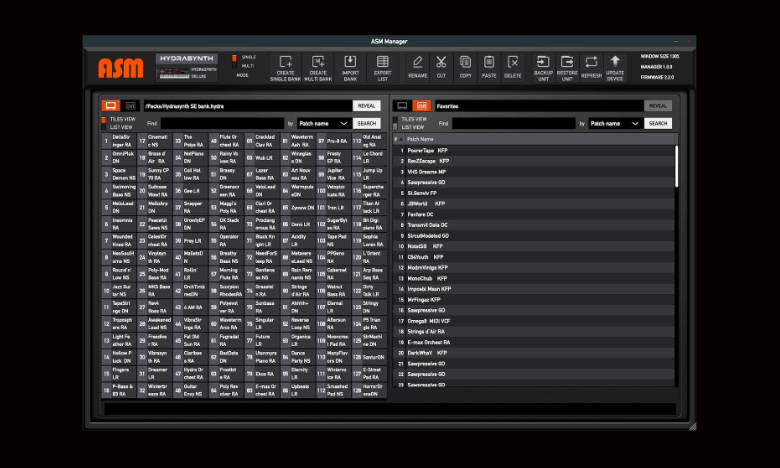Select tile 77 Future LR
Image resolution: width=780 pixels, height=468 pixels.
click(x=262, y=341)
